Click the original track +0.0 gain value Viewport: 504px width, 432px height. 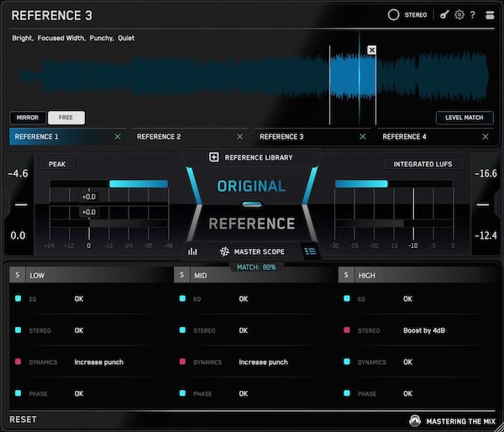[x=89, y=197]
